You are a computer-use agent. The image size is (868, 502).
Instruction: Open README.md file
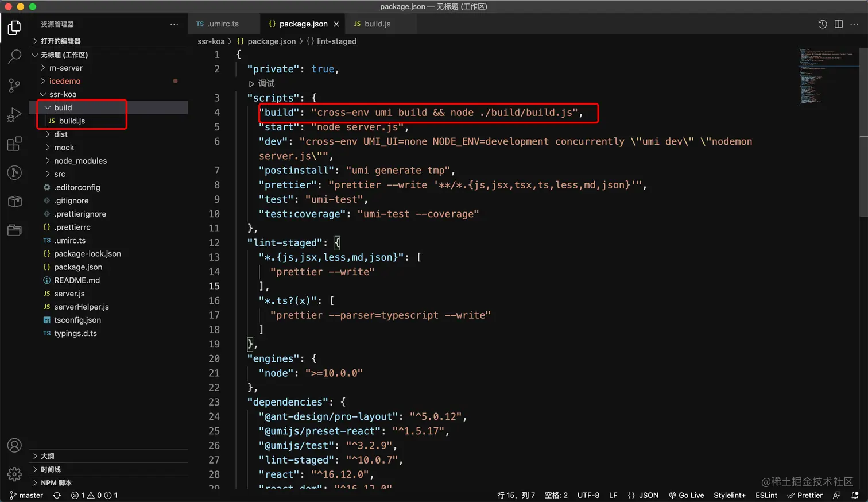click(109, 280)
